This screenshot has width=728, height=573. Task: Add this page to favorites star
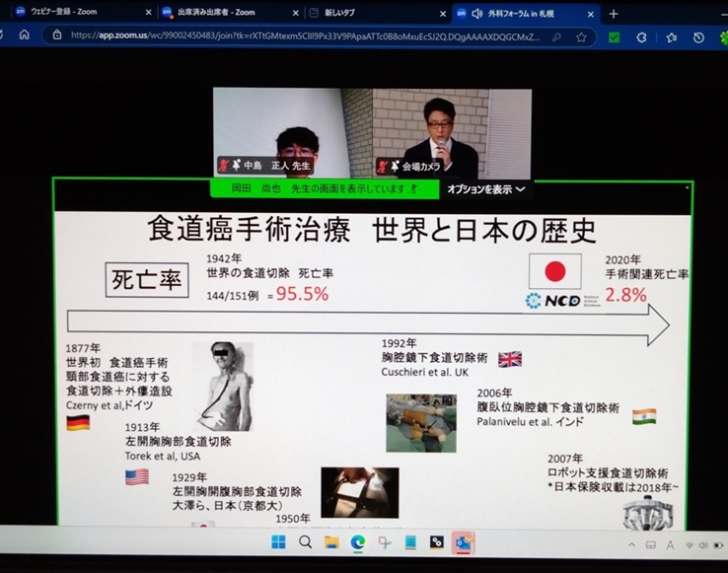click(581, 36)
